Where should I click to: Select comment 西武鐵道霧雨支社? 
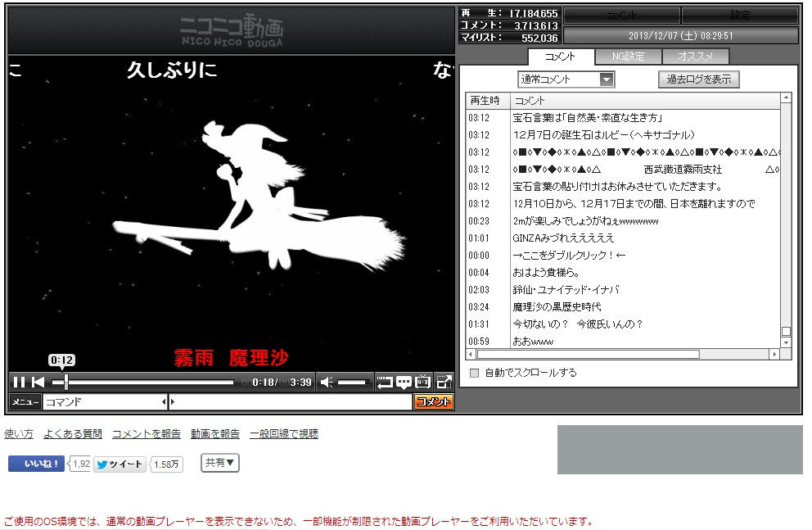[x=623, y=170]
